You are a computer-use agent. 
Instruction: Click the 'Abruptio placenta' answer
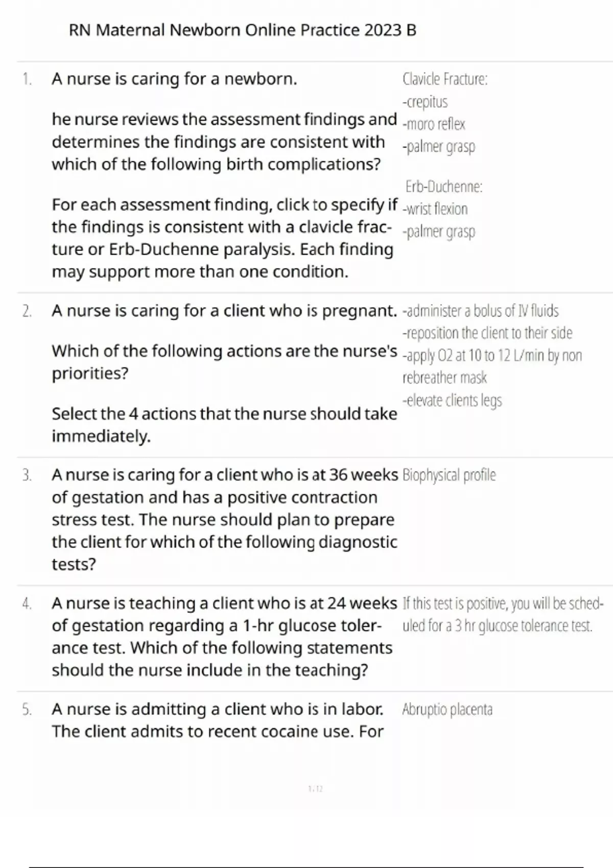click(447, 710)
